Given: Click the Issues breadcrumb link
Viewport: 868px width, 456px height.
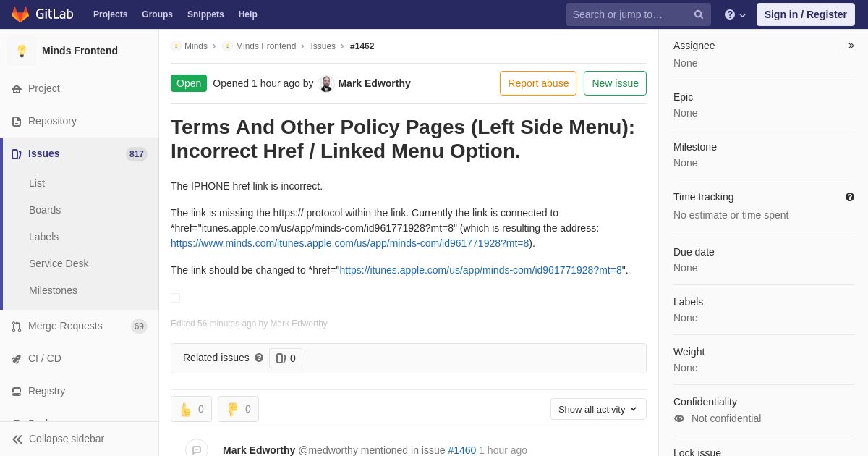Looking at the screenshot, I should pyautogui.click(x=323, y=46).
